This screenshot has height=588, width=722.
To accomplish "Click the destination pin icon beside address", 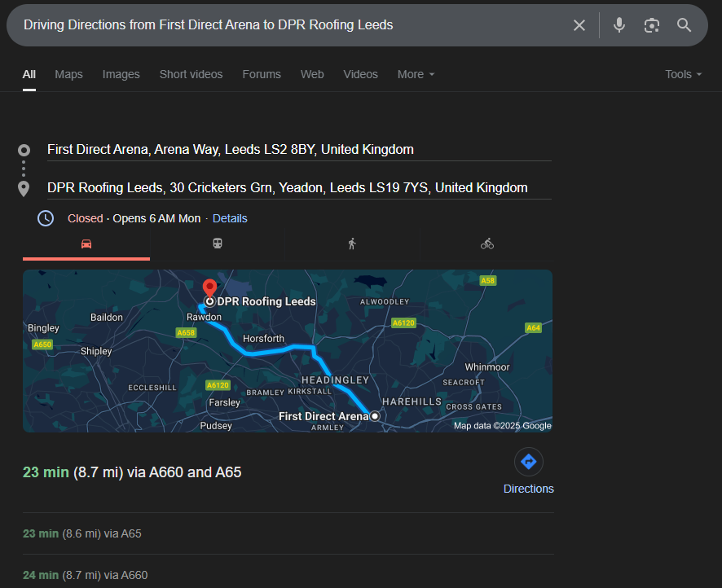I will (24, 189).
